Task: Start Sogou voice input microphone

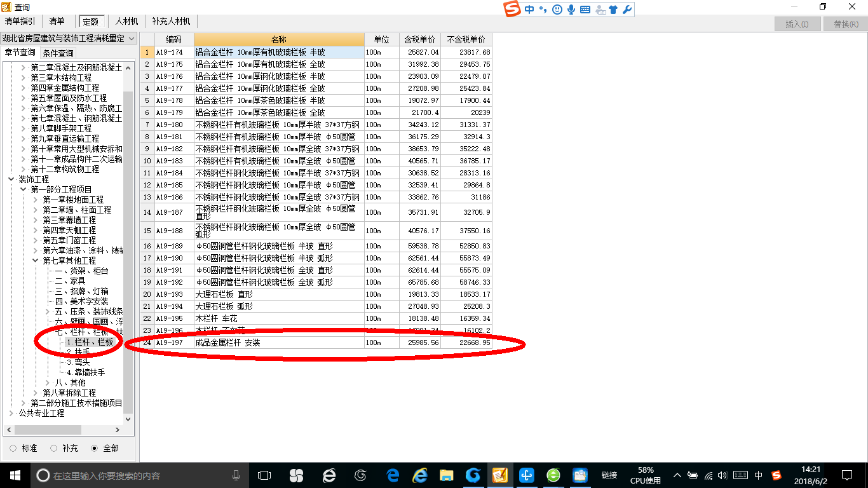Action: point(571,10)
